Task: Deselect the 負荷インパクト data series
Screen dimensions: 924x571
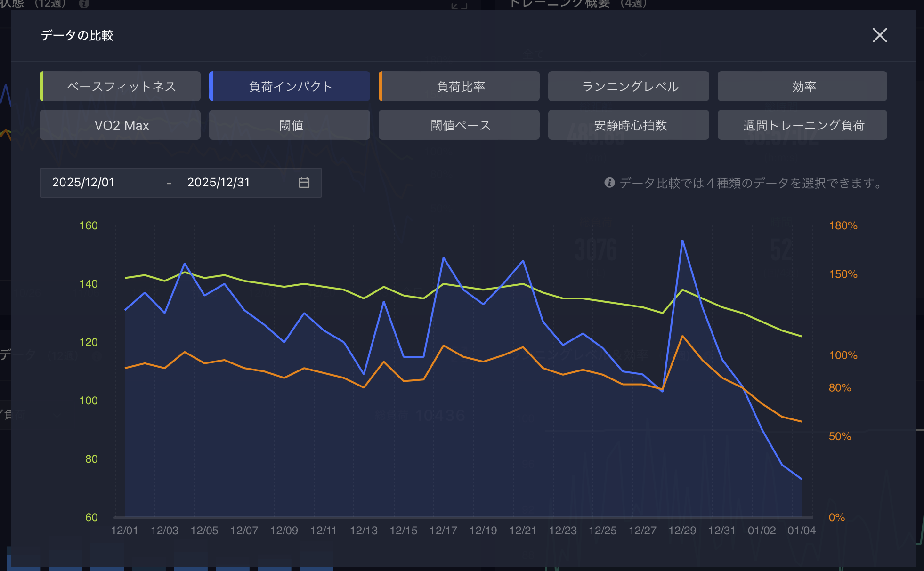Action: coord(290,87)
